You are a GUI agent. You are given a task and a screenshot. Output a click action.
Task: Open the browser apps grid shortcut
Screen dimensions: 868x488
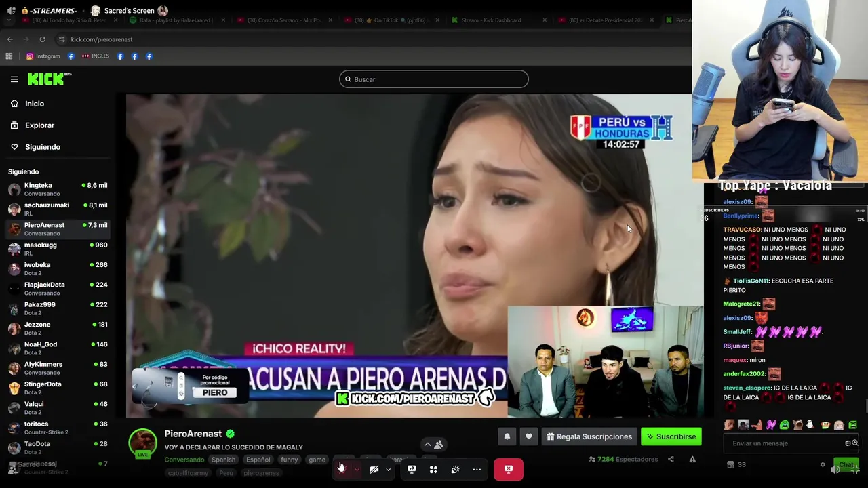click(9, 56)
